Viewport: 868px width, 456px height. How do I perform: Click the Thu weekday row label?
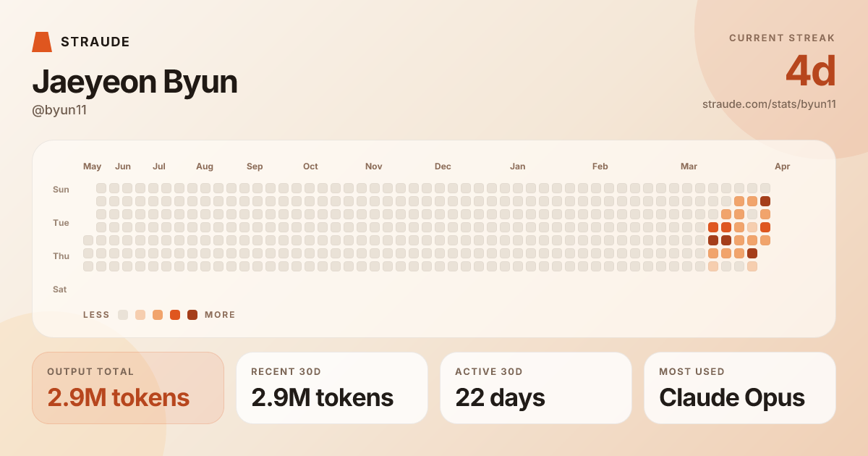coord(61,256)
